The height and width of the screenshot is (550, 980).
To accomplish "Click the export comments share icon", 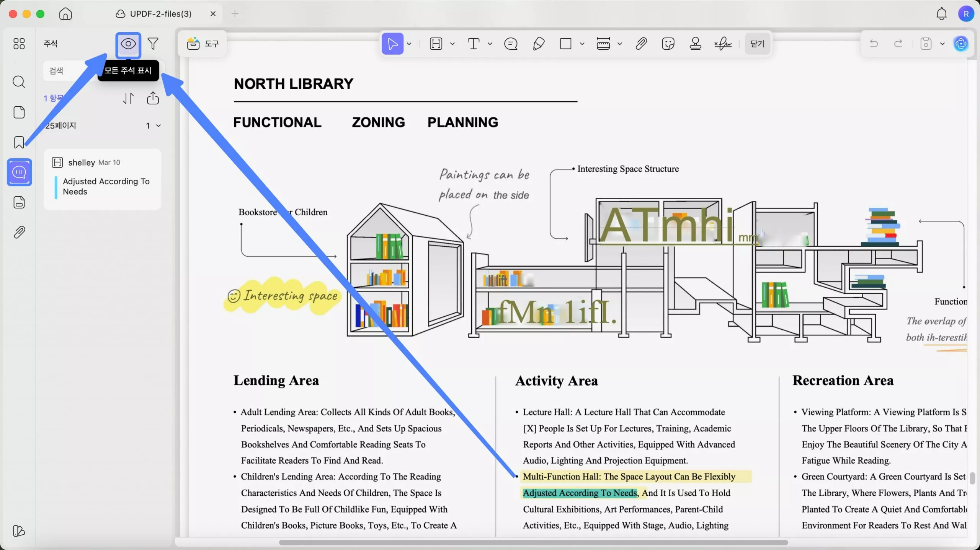I will (x=153, y=98).
